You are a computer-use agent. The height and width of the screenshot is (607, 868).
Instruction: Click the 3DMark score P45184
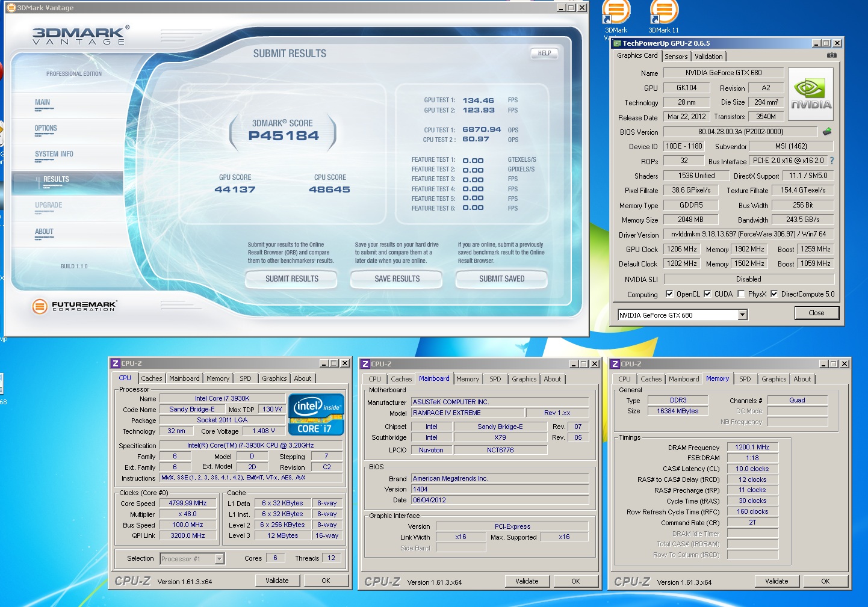[x=284, y=136]
